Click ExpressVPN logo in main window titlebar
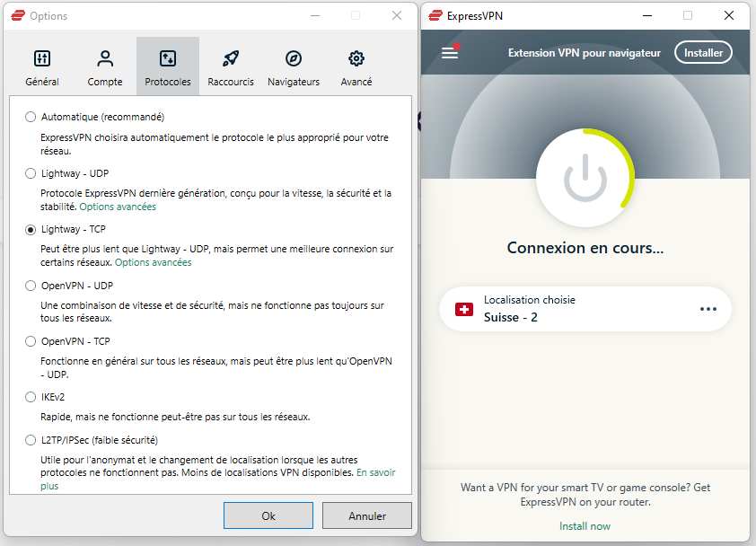This screenshot has width=756, height=546. [435, 15]
